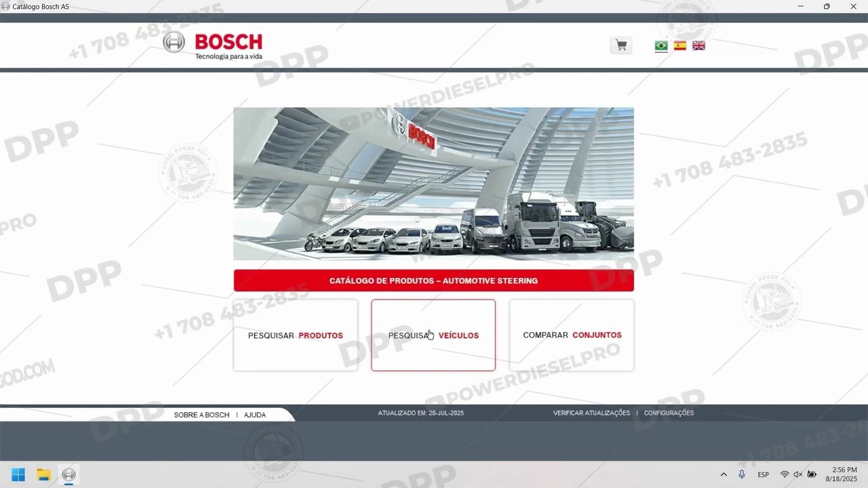Open Wi-Fi network tray icon
This screenshot has height=488, width=868.
[785, 474]
